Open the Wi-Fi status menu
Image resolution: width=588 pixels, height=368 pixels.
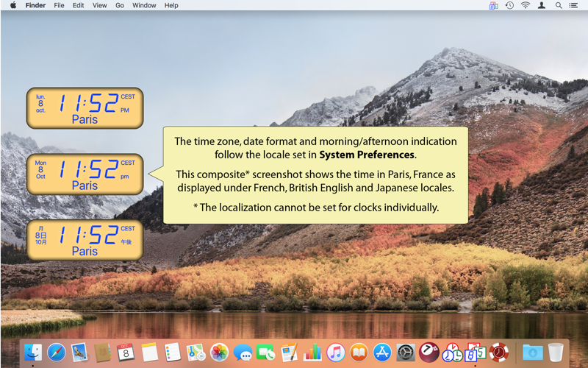[x=526, y=5]
